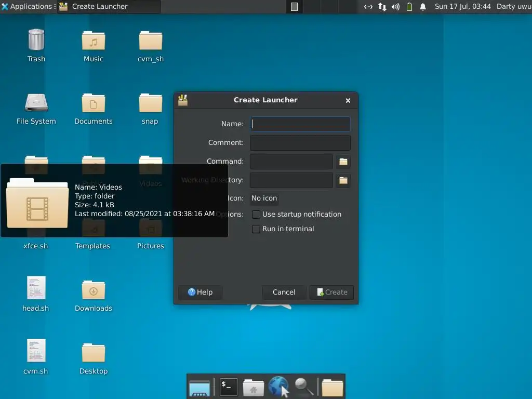The image size is (532, 399).
Task: Click Cancel in Create Launcher dialog
Action: pyautogui.click(x=284, y=292)
